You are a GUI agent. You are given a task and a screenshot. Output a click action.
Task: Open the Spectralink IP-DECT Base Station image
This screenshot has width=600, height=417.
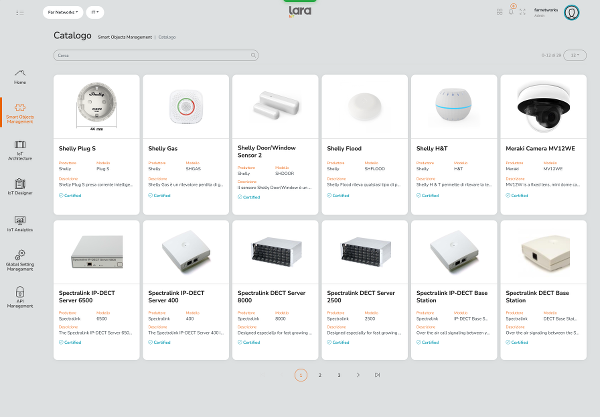pyautogui.click(x=454, y=252)
